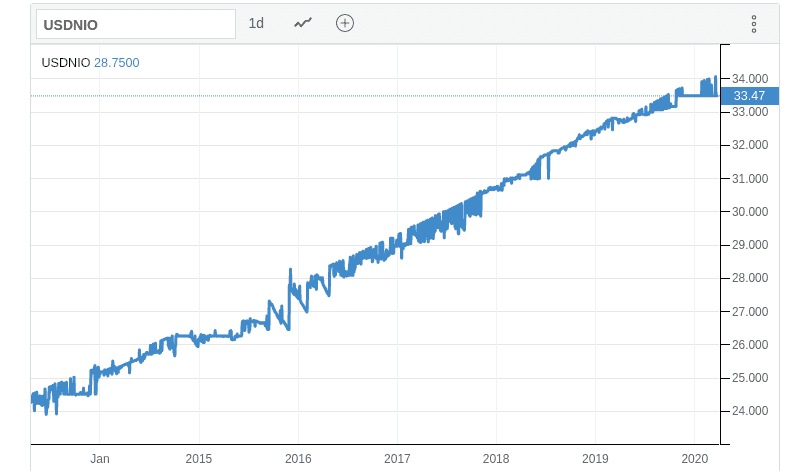798x471 pixels.
Task: Click the 34.000 price axis label
Action: [x=750, y=78]
